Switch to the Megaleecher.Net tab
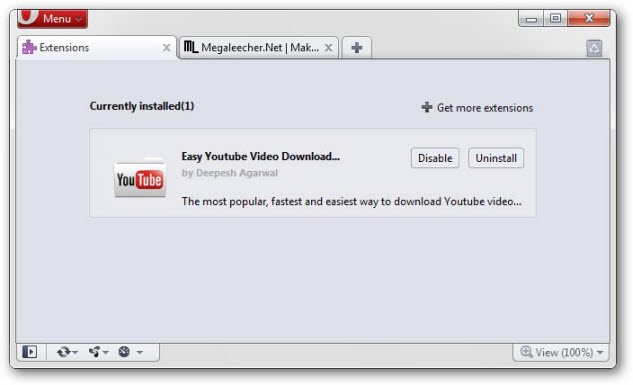Viewport: 633px width, 385px height. pyautogui.click(x=258, y=48)
